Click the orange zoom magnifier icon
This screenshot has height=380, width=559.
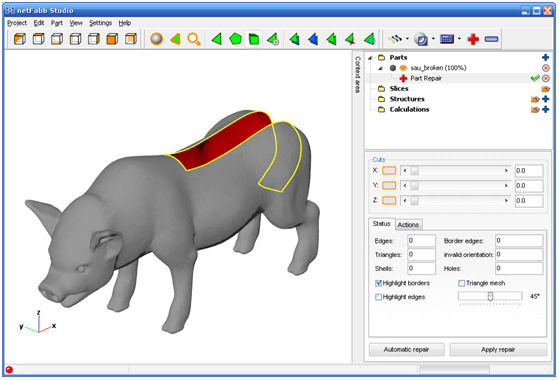point(194,39)
